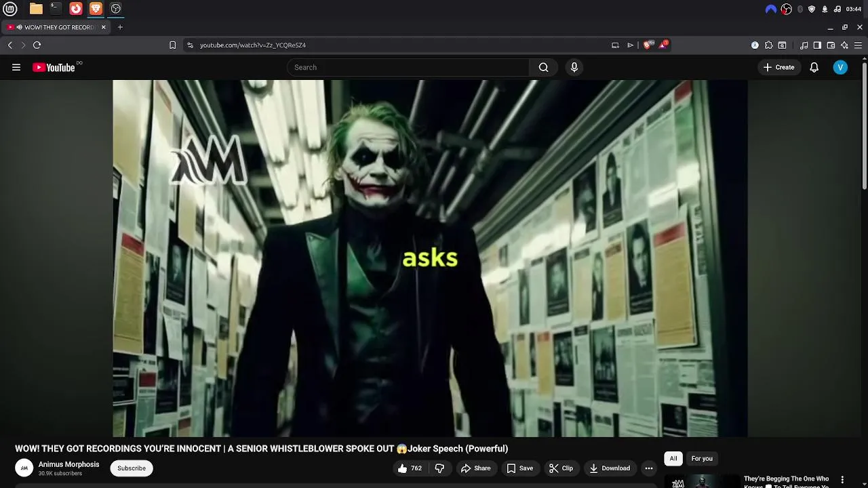Open the account avatar menu
This screenshot has height=488, width=868.
[840, 67]
